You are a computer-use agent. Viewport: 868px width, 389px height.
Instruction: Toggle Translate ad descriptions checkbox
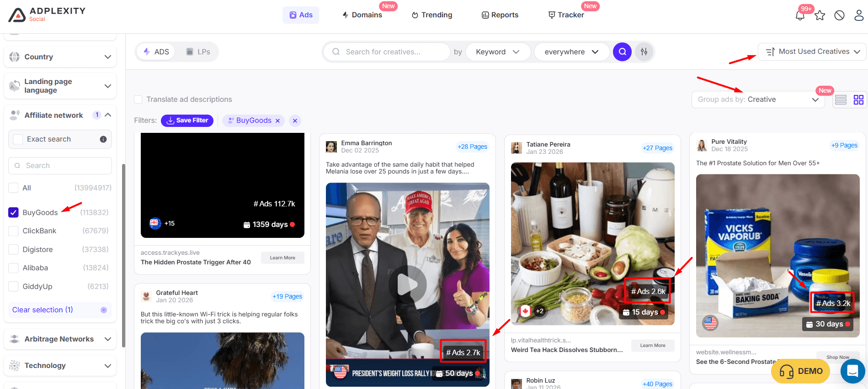pos(138,100)
